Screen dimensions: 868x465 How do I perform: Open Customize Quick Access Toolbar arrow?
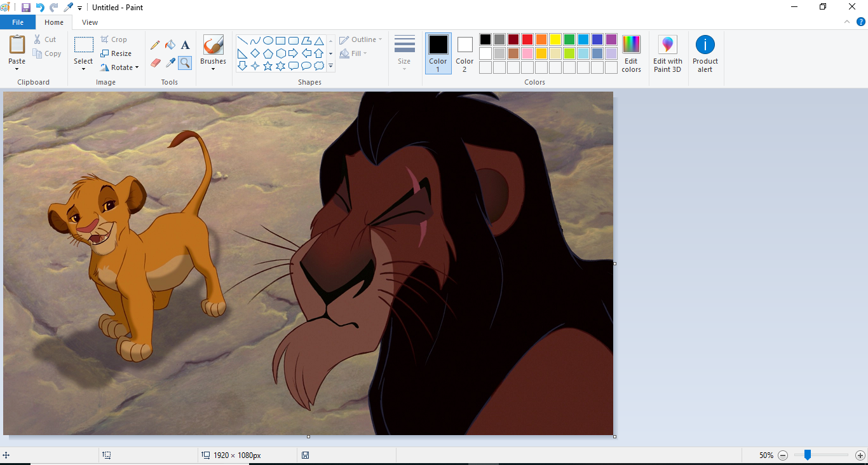point(80,8)
